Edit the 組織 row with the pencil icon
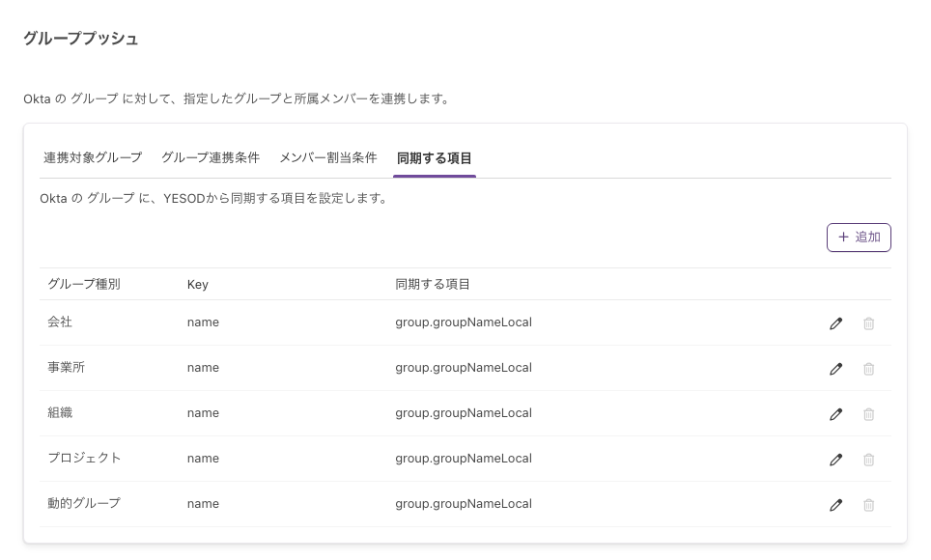The image size is (931, 560). [x=836, y=414]
